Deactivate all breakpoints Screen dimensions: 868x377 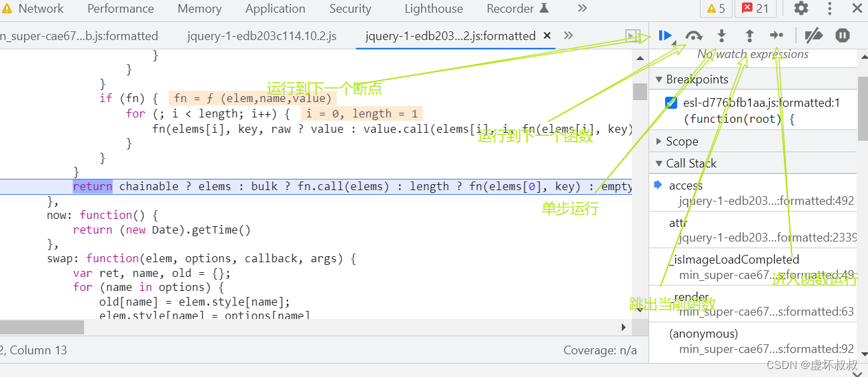[x=813, y=35]
